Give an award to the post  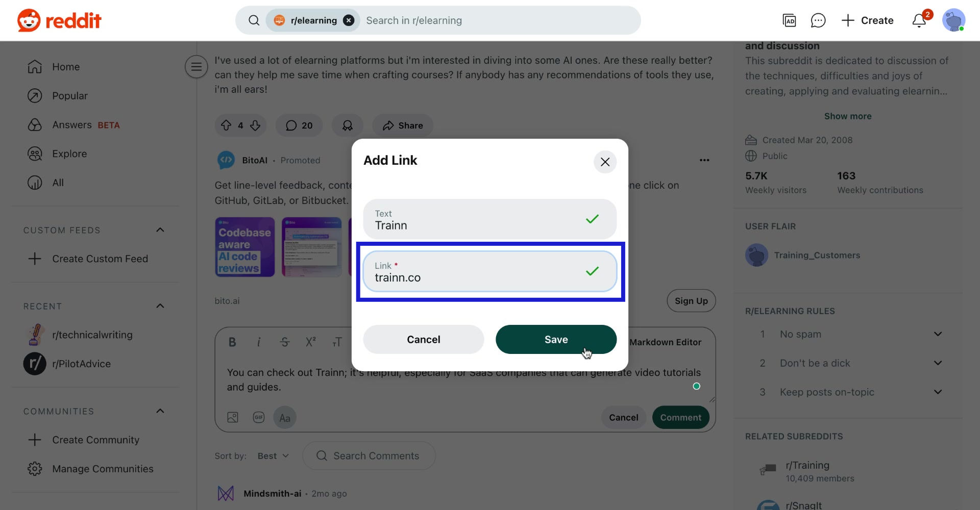point(347,125)
